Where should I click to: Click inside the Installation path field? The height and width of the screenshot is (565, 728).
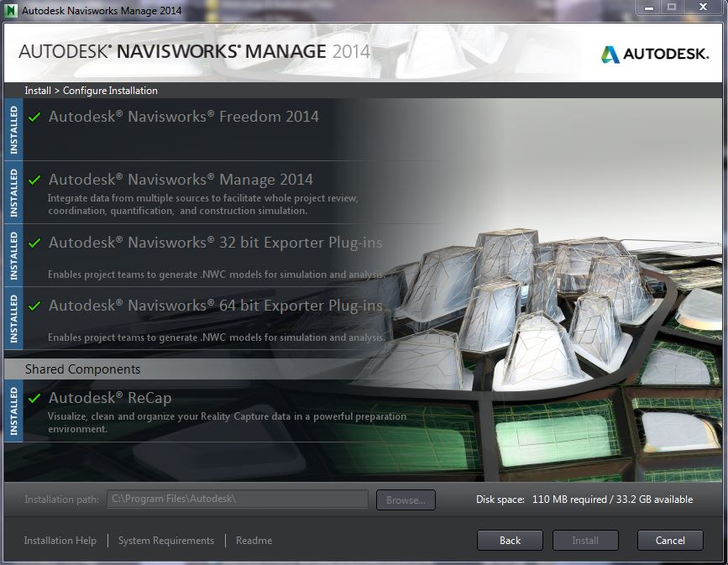tap(238, 499)
